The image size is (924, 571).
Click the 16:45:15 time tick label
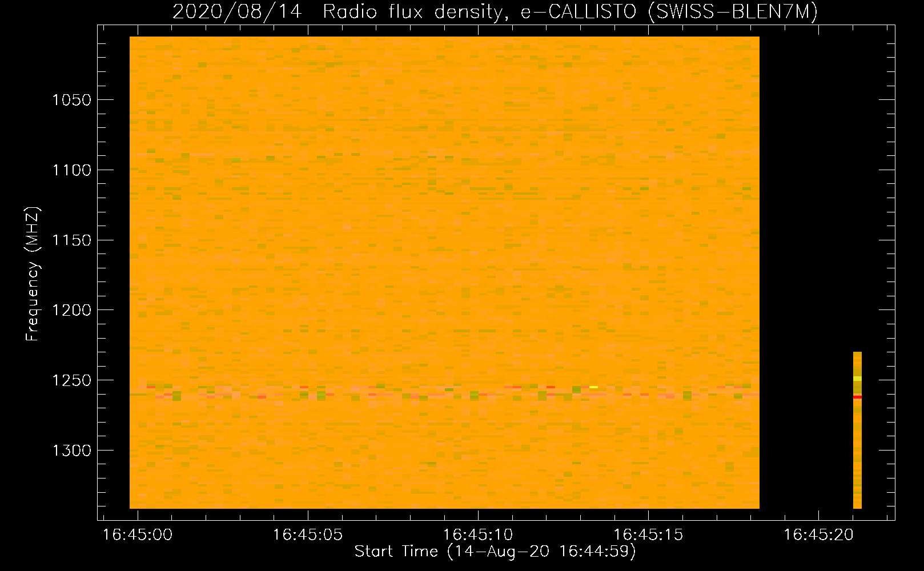tap(648, 534)
